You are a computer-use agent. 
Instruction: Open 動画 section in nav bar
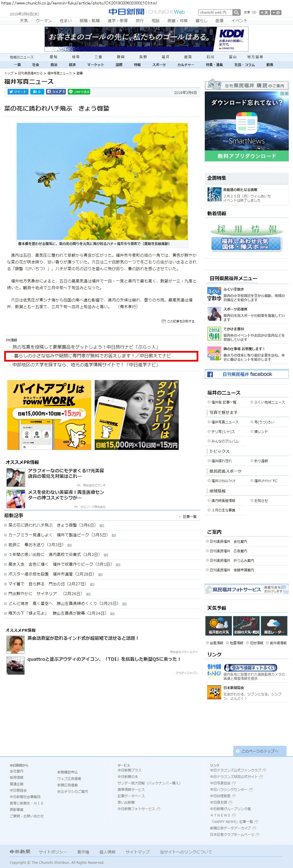[x=269, y=65]
